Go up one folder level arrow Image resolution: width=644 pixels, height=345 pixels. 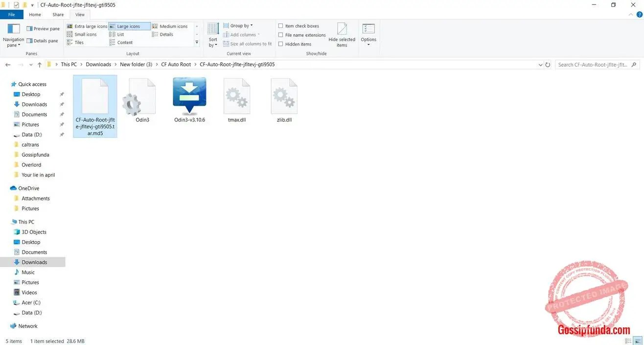(x=40, y=65)
